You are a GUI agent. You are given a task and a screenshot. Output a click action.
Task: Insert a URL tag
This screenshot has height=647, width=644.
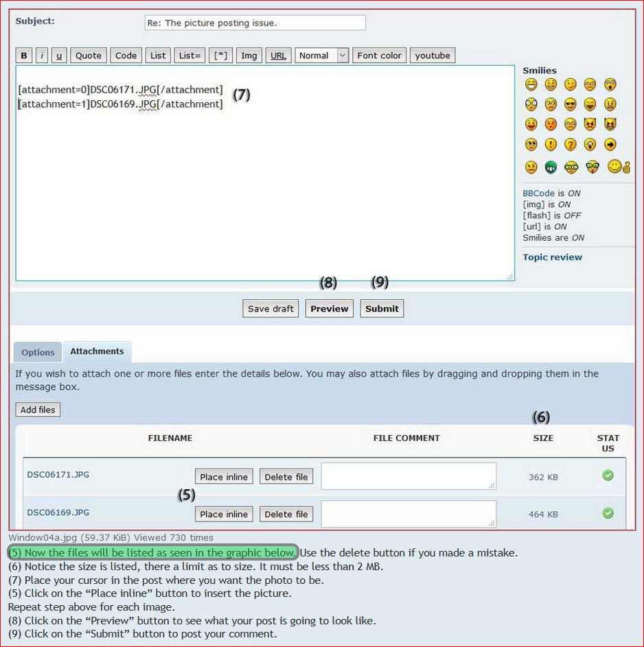pos(278,56)
